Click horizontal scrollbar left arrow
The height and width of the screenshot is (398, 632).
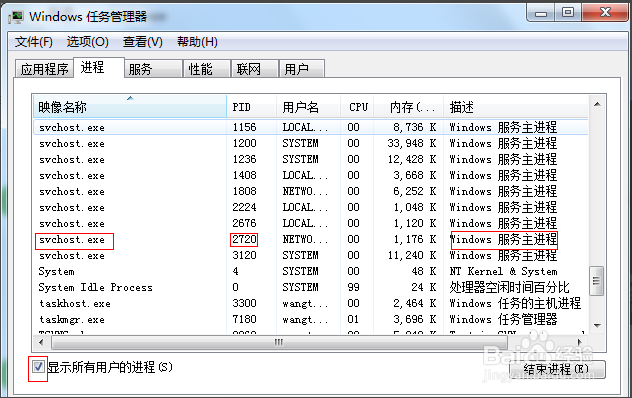[41, 342]
